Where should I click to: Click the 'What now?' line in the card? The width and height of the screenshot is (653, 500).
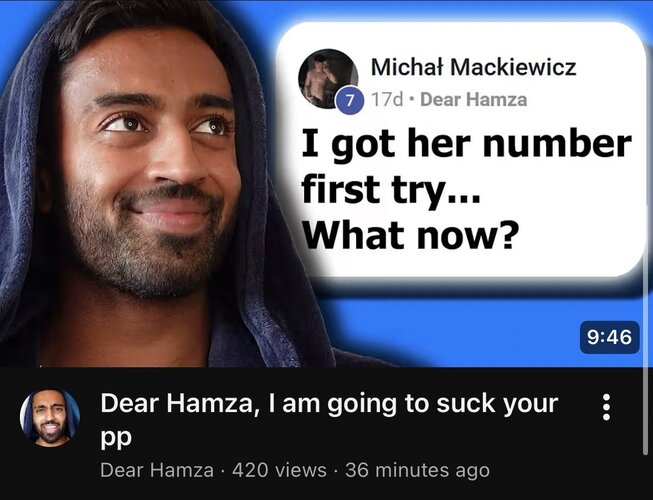[410, 234]
